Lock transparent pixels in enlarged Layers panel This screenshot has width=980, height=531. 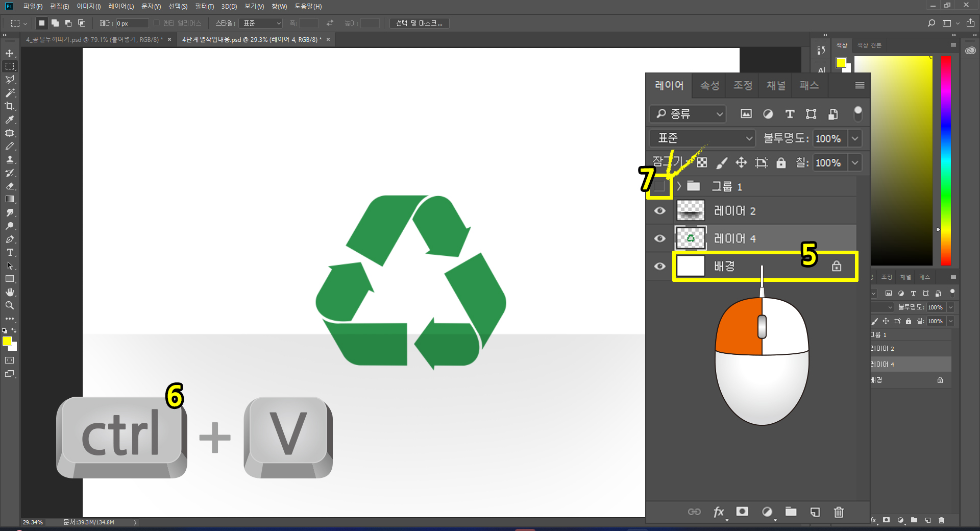pos(702,163)
